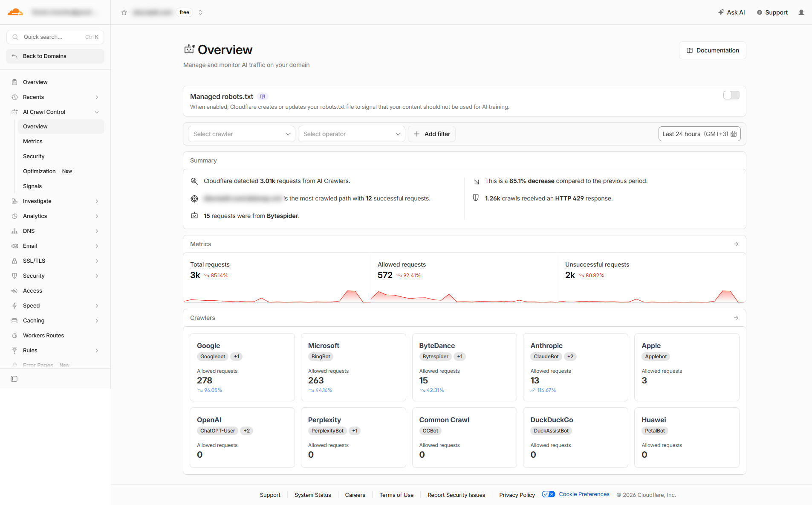Open the Documentation button
The width and height of the screenshot is (812, 505).
pos(713,50)
